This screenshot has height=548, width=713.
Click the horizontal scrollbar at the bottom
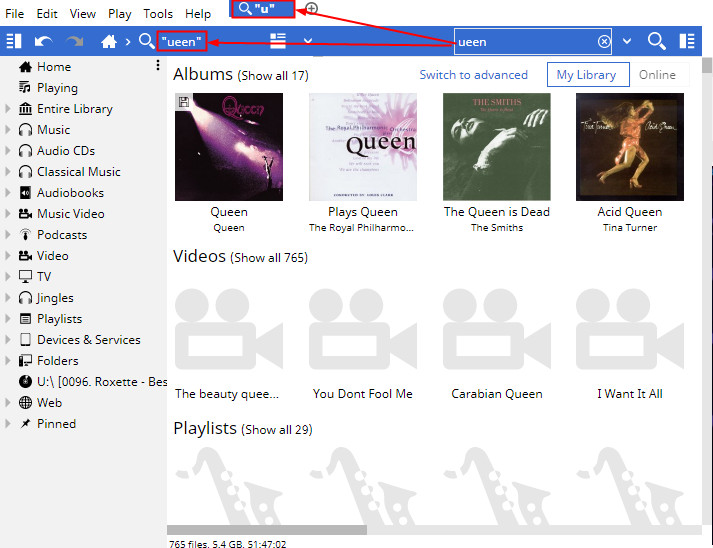tap(267, 530)
